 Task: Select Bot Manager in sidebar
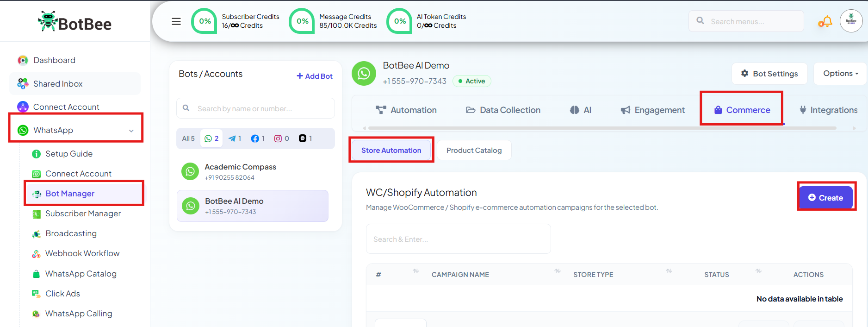click(84, 194)
